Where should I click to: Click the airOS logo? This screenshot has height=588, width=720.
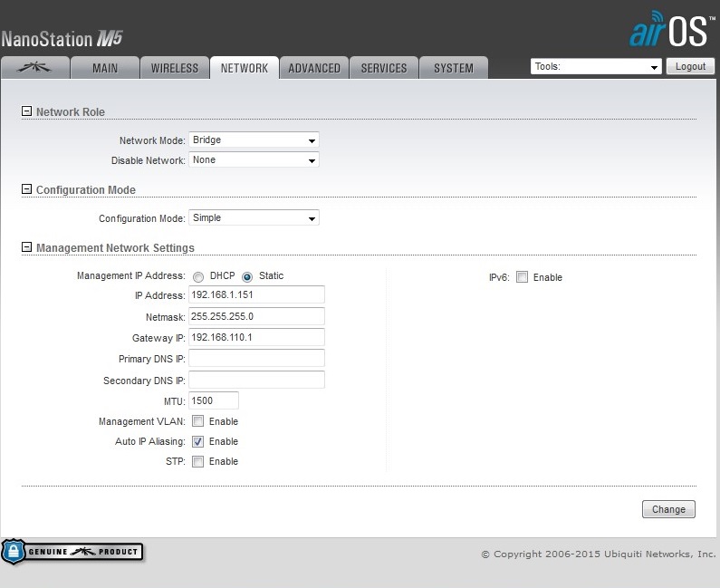(672, 29)
